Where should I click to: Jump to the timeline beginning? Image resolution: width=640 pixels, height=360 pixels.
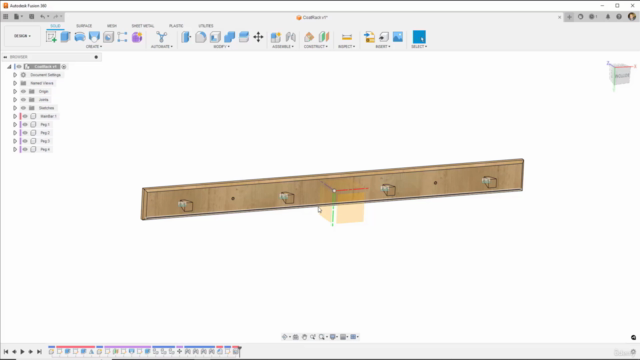point(6,351)
